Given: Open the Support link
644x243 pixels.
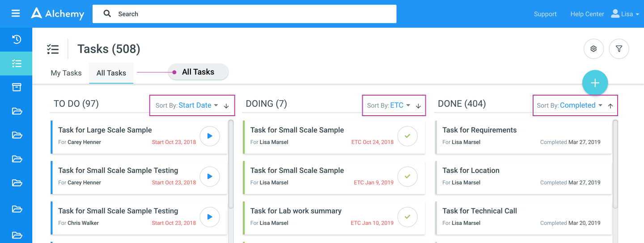Looking at the screenshot, I should coord(545,14).
